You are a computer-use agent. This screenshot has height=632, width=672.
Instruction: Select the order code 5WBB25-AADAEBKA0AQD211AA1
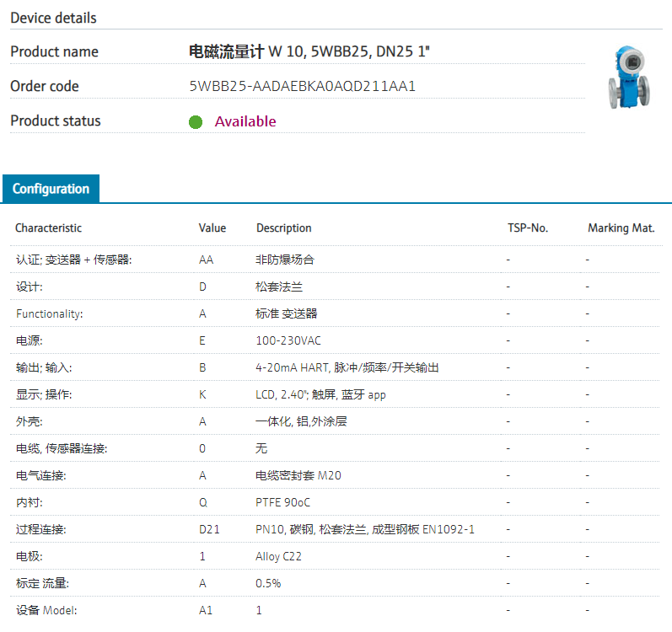coord(303,86)
